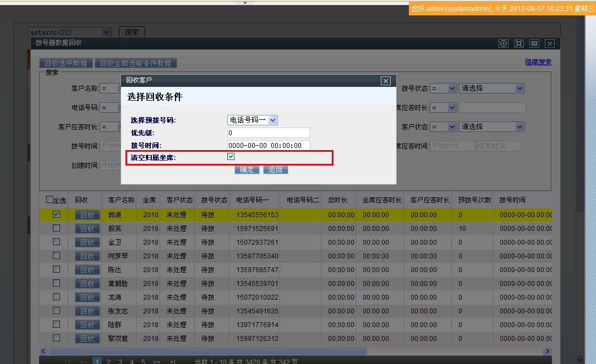Click the restore window icon in 拨号器数据回收 title bar

click(x=534, y=43)
